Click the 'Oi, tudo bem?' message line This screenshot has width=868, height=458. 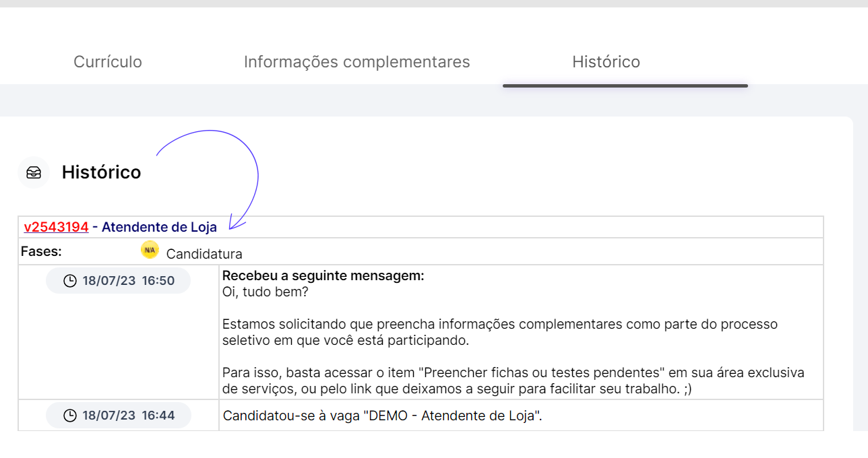pyautogui.click(x=266, y=292)
